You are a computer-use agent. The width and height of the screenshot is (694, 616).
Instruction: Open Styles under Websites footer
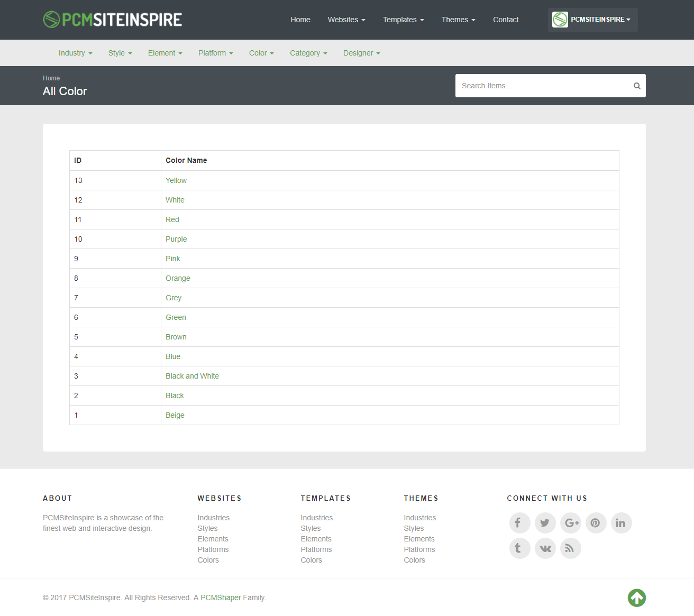click(207, 528)
